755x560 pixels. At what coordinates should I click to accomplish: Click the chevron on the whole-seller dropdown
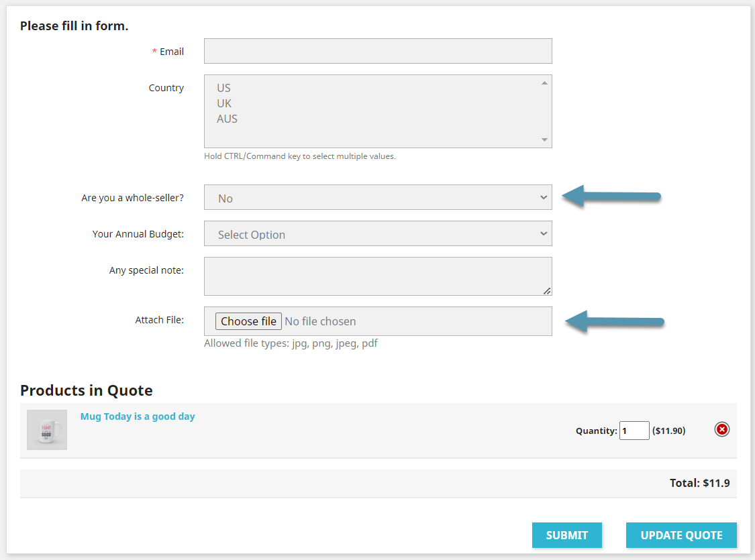[544, 197]
